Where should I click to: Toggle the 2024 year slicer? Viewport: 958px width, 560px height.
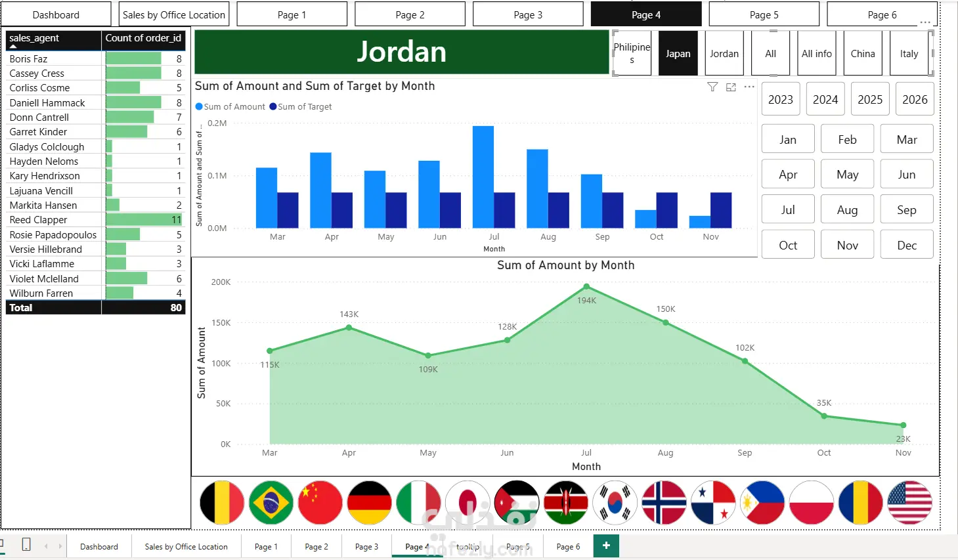(x=825, y=99)
